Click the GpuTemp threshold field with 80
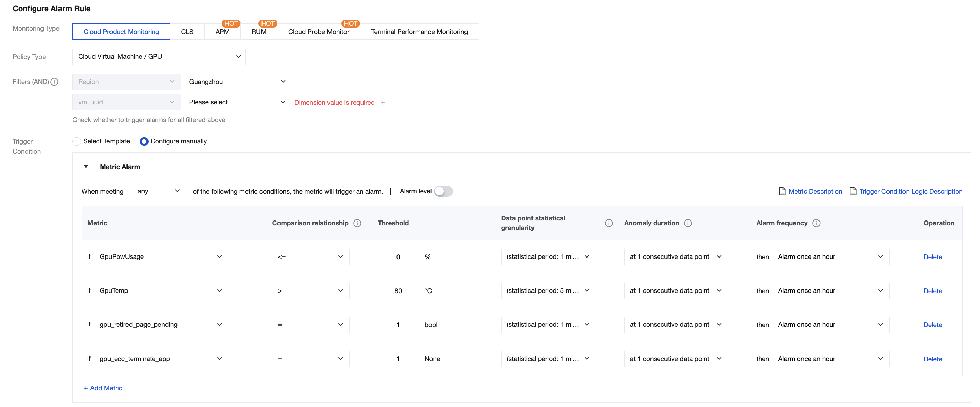980x407 pixels. [399, 291]
